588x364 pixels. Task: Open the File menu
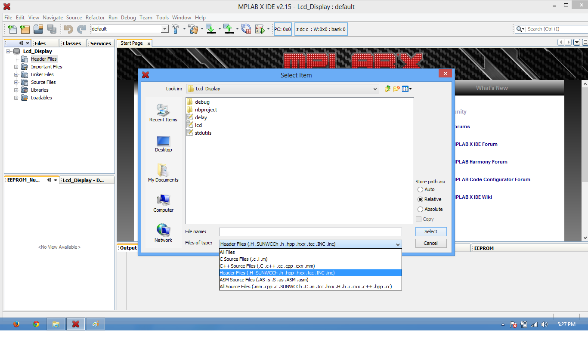8,18
